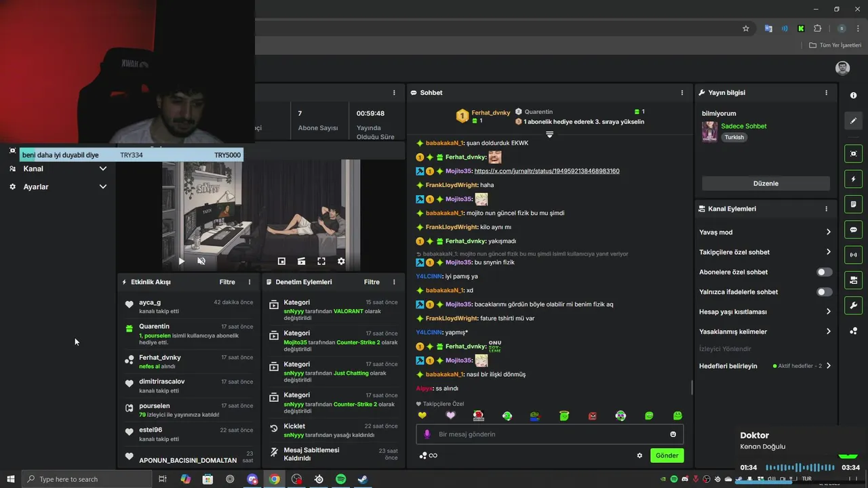Open the Kick extension icon in Chrome toolbar

point(801,28)
